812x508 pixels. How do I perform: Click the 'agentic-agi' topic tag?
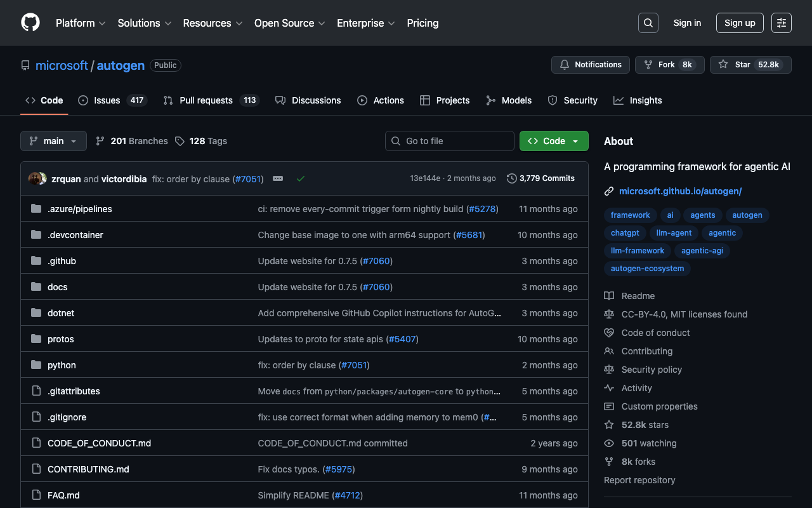[702, 251]
